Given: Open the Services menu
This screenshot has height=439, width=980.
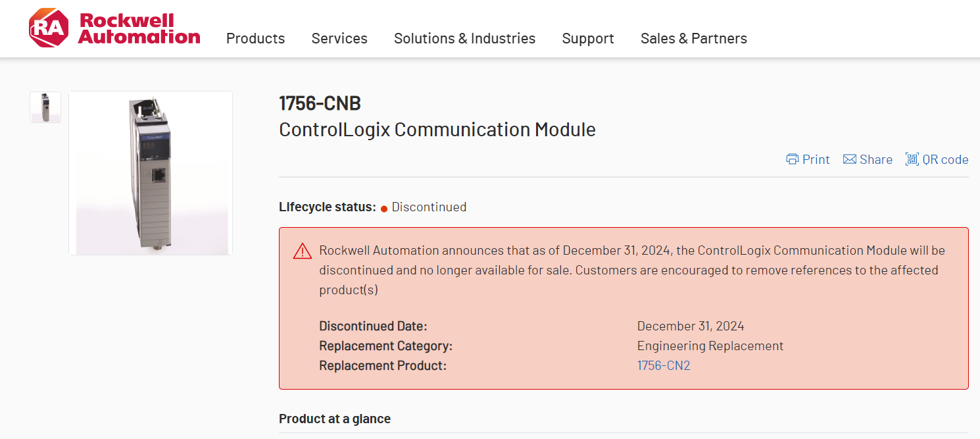Looking at the screenshot, I should (339, 38).
